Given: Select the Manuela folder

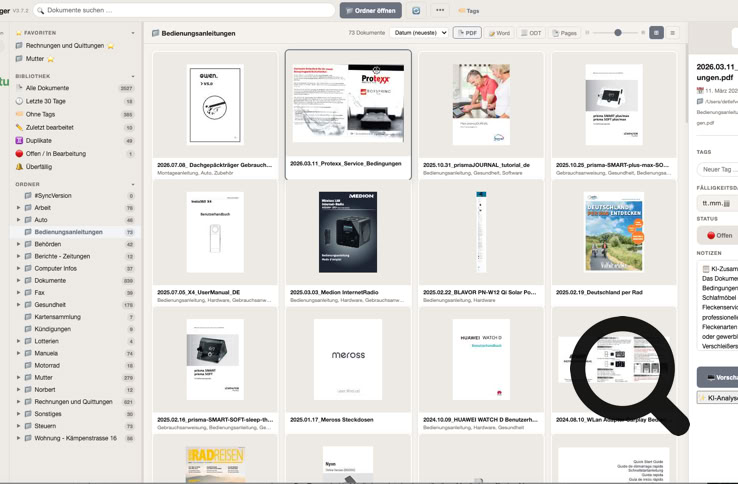Looking at the screenshot, I should pos(75,353).
